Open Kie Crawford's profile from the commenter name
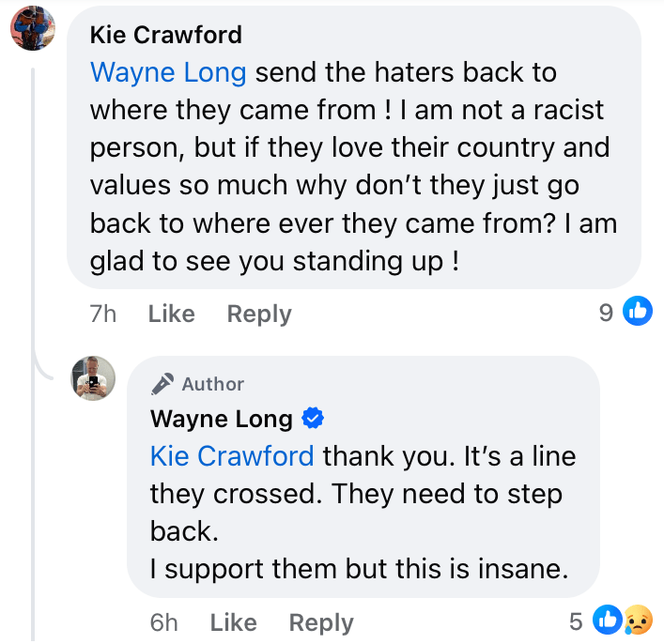Screen dimensions: 664x644 pyautogui.click(x=166, y=35)
